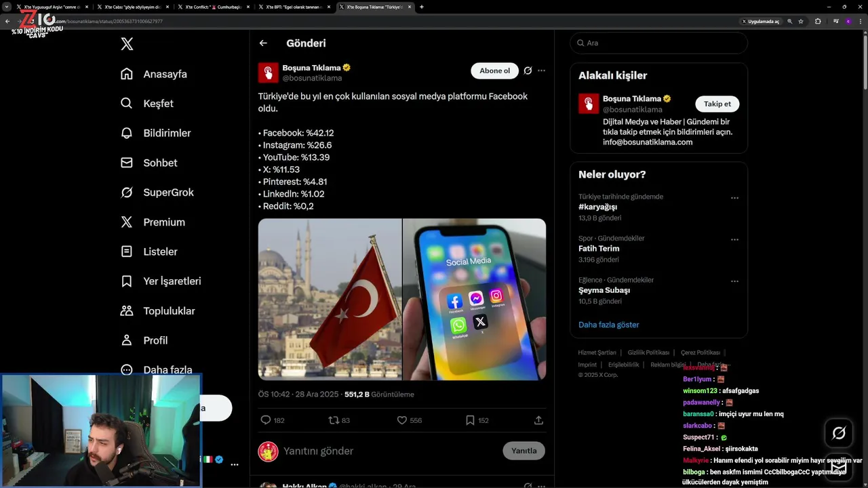This screenshot has height=488, width=868.
Task: Click Takip et follow button
Action: pos(717,104)
